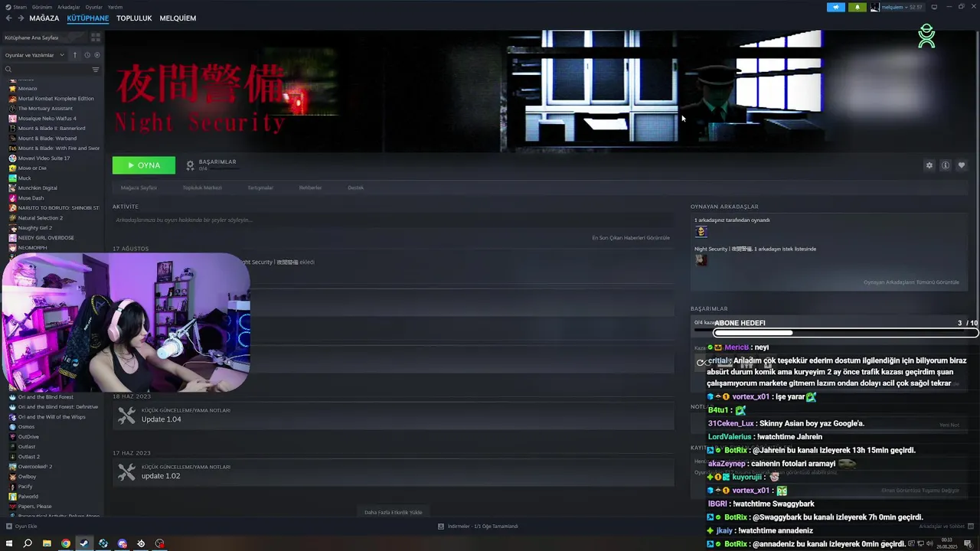Click Daha Fazla Etkinlik Yükle button

[x=393, y=512]
